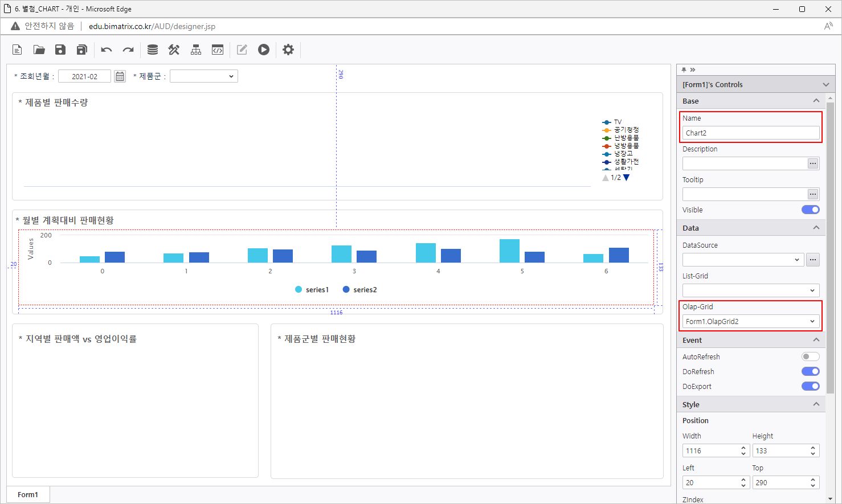Click the Description ellipsis button
Image resolution: width=842 pixels, height=504 pixels.
coord(813,163)
